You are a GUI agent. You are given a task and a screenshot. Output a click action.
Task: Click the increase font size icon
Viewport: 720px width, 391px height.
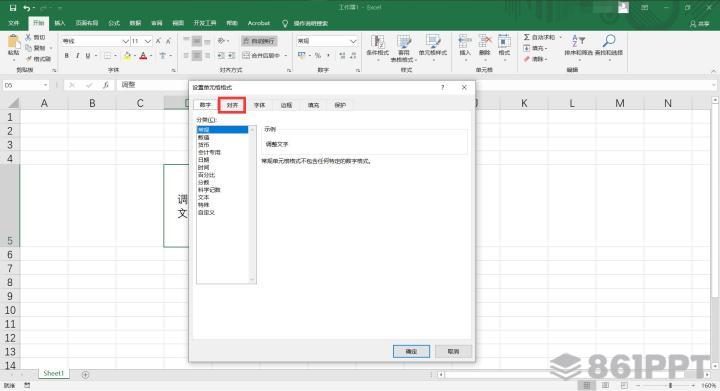[x=158, y=41]
